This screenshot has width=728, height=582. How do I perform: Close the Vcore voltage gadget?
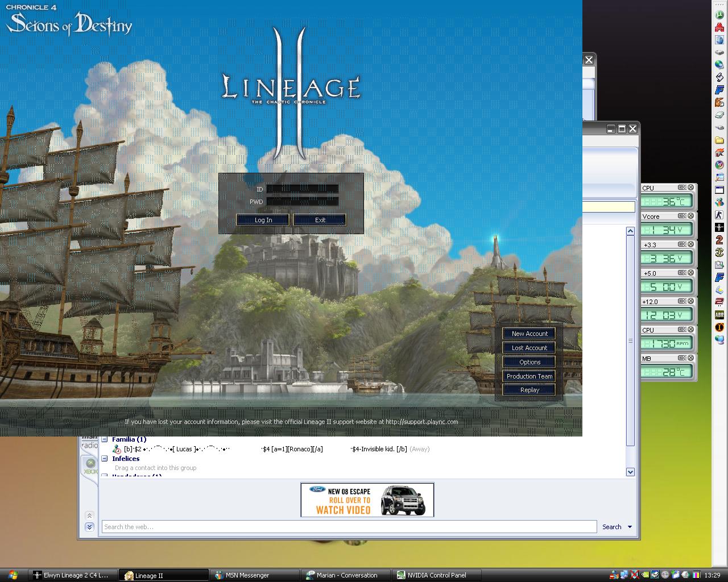click(690, 216)
